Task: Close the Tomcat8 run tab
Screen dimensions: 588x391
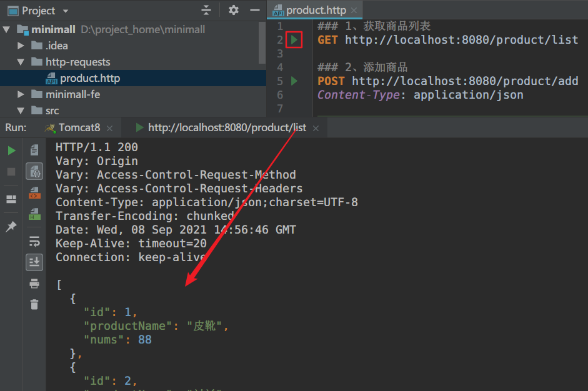Action: tap(109, 128)
